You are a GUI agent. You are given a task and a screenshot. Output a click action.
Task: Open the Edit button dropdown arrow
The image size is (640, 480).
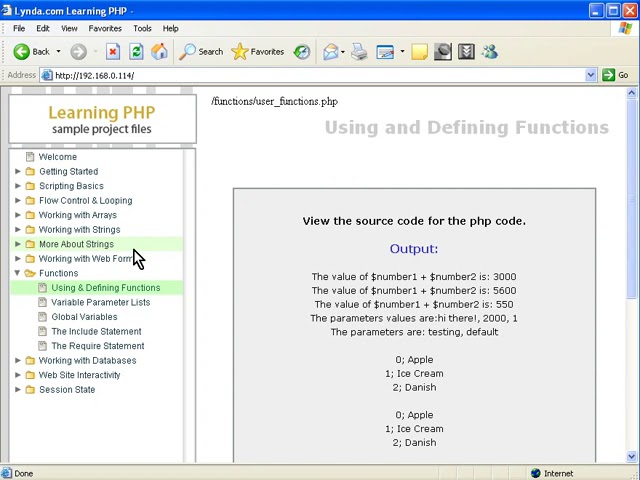point(402,51)
